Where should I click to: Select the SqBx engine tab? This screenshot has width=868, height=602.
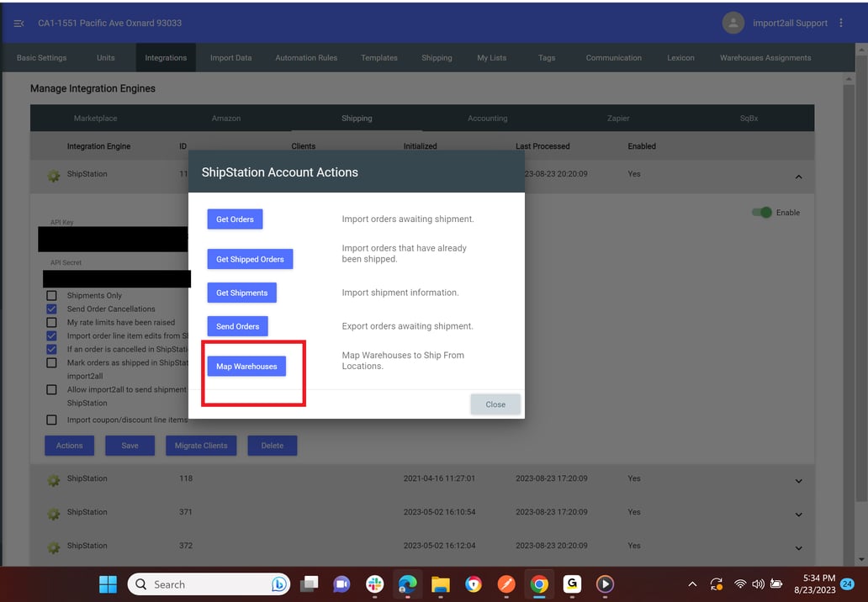click(x=749, y=119)
